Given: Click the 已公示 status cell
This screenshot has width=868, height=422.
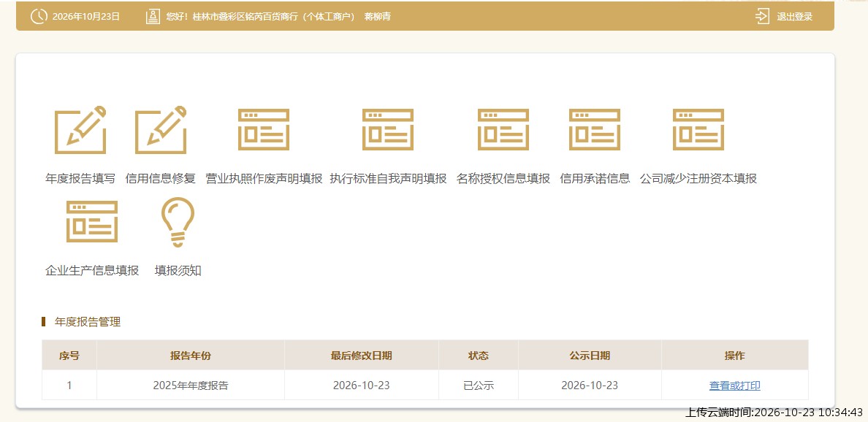Looking at the screenshot, I should 479,385.
